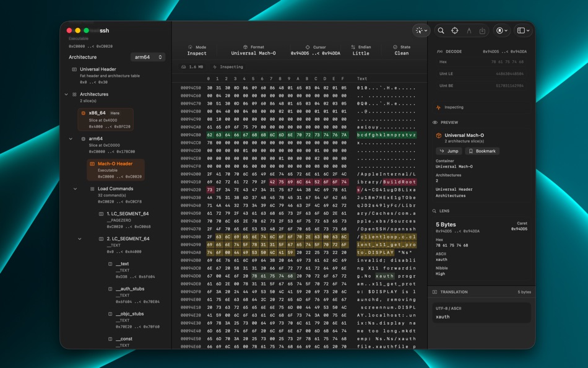Select the __objc_stubs section entry

(135, 320)
